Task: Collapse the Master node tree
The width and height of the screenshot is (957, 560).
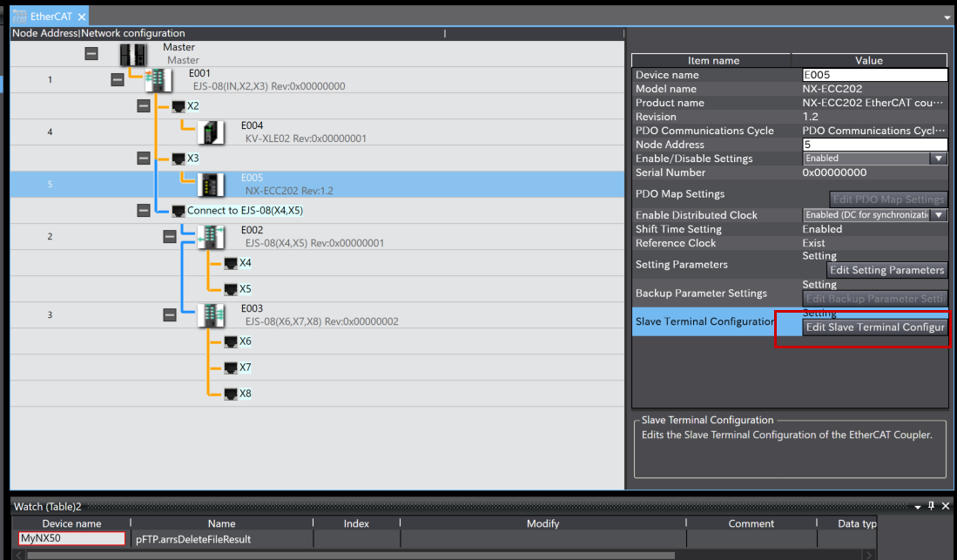Action: 91,54
